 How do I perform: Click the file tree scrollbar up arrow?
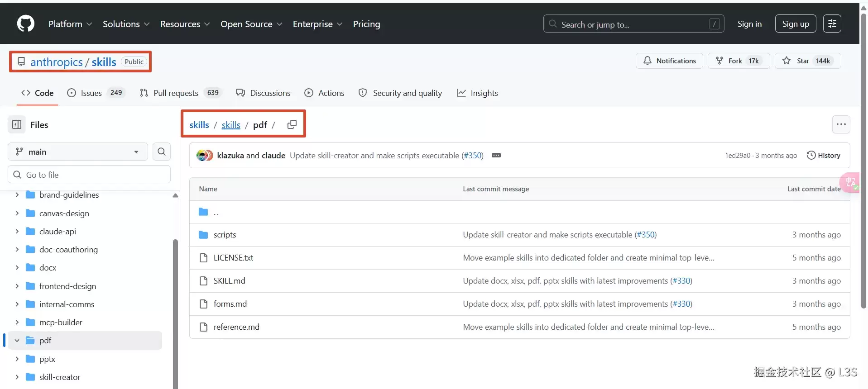pyautogui.click(x=175, y=195)
